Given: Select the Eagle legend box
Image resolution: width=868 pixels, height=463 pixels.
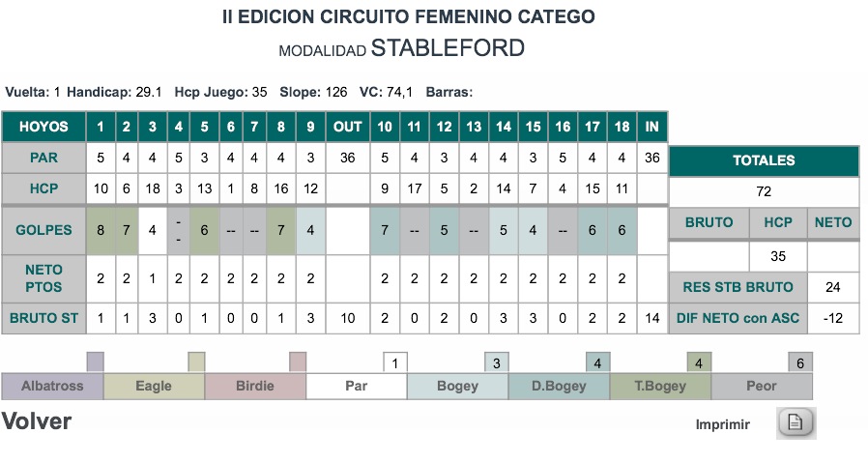Looking at the screenshot, I should pos(154,386).
